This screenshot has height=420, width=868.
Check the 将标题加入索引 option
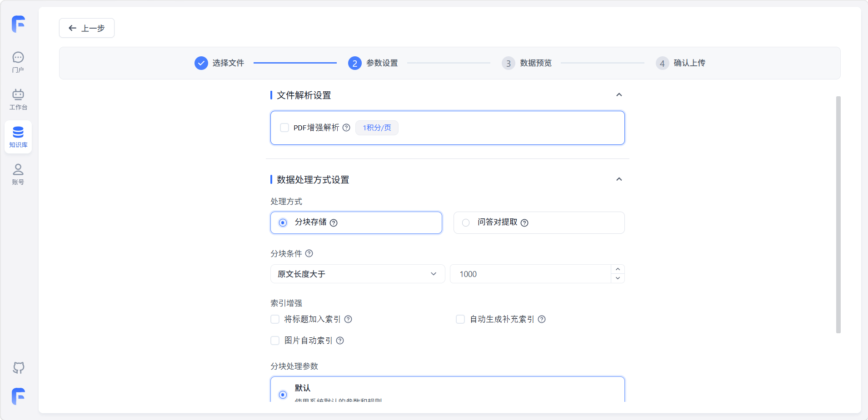(275, 319)
